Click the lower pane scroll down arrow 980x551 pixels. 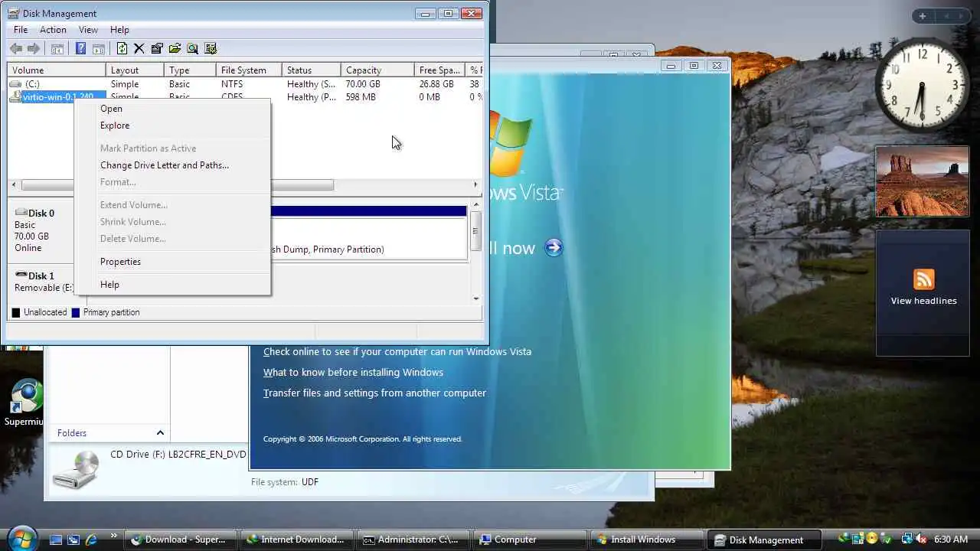click(475, 298)
